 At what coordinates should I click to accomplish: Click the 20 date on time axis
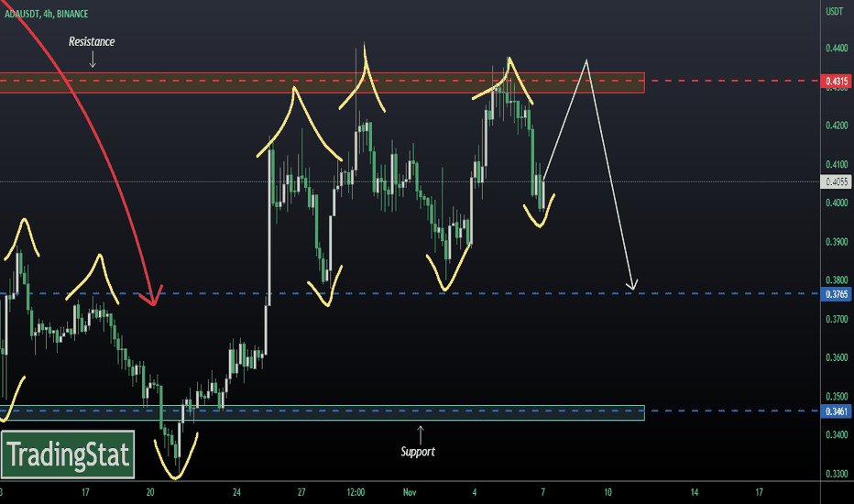click(150, 492)
